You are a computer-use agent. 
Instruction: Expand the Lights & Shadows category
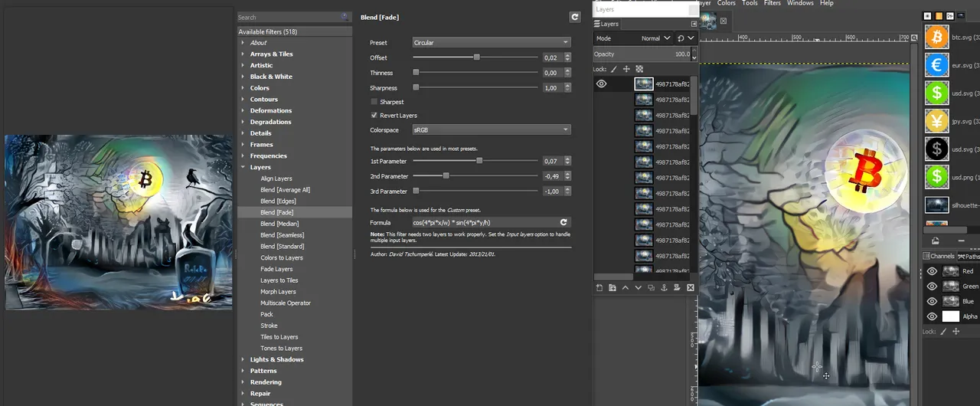click(x=243, y=359)
